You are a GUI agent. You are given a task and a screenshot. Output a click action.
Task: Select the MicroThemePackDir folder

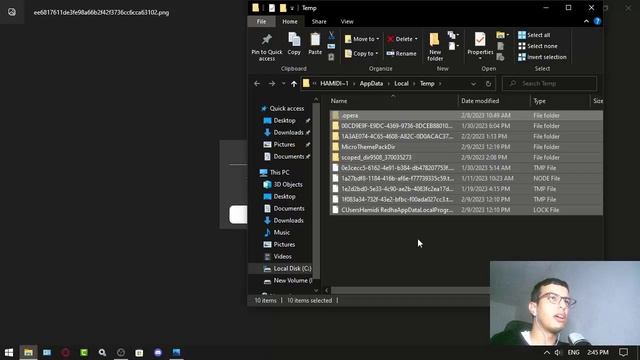[466, 147]
